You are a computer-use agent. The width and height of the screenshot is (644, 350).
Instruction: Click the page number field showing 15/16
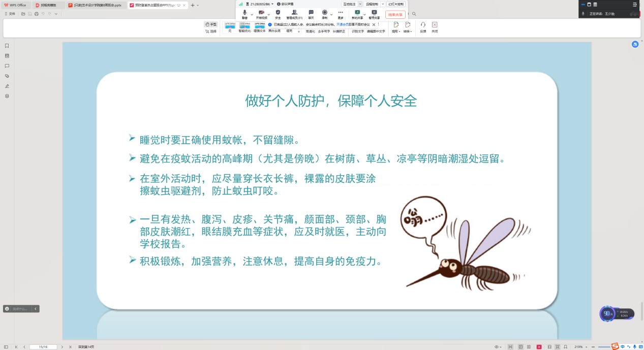(x=43, y=347)
